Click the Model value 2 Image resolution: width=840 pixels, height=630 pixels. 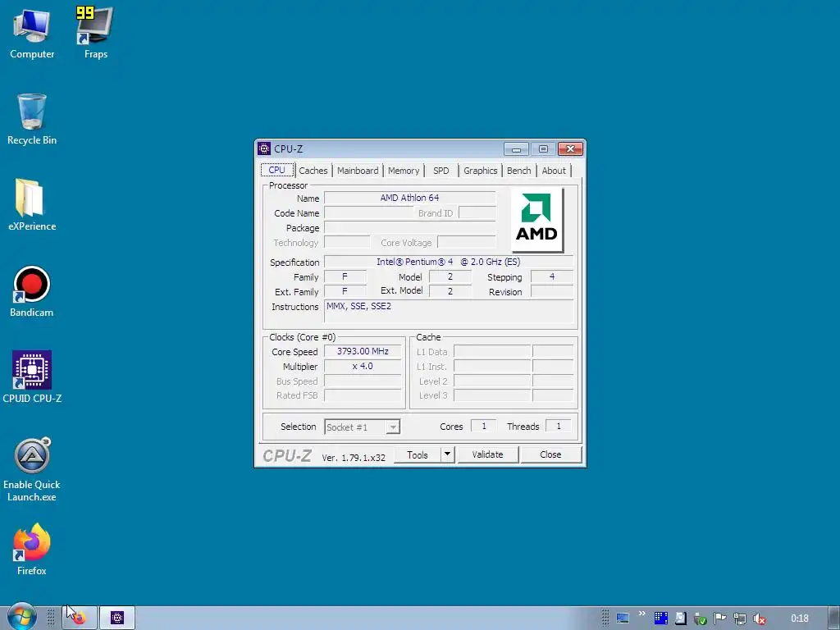[450, 277]
